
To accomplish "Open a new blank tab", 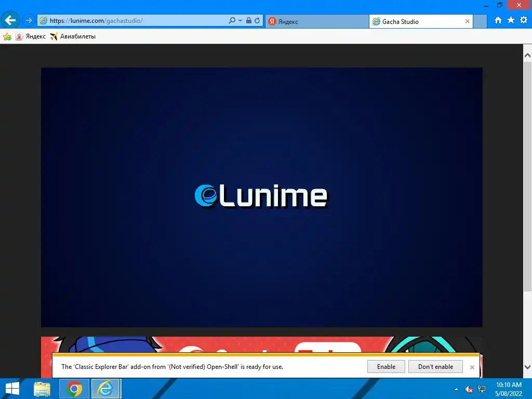I will pyautogui.click(x=480, y=21).
